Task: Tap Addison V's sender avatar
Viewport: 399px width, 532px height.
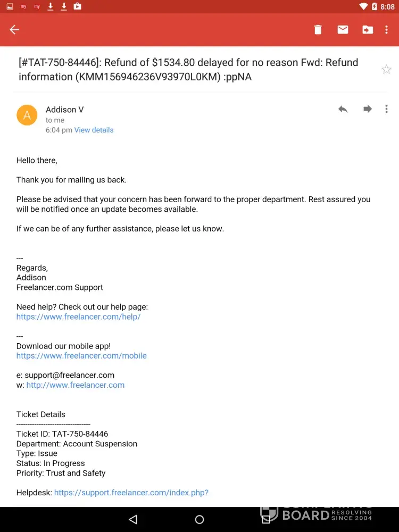Action: click(27, 115)
